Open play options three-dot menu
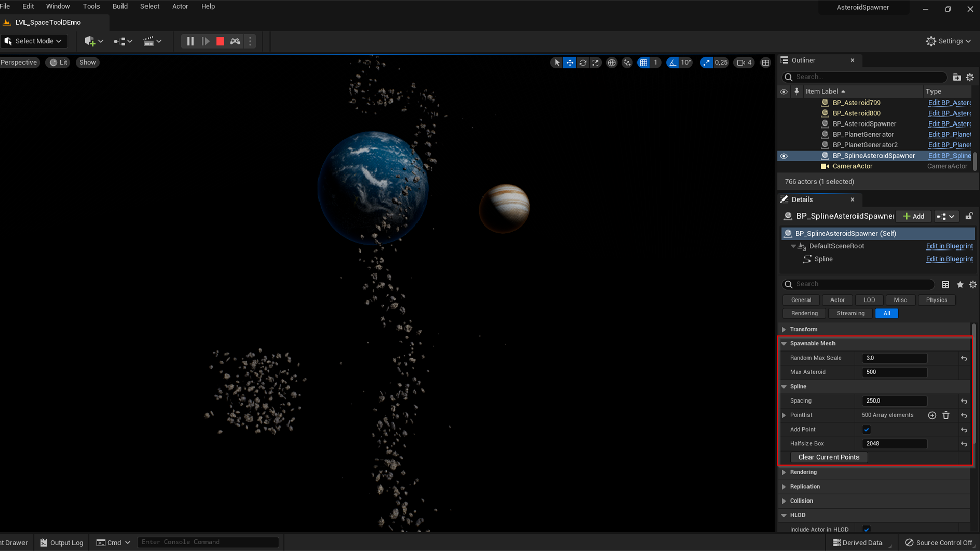This screenshot has width=980, height=551. pos(250,41)
